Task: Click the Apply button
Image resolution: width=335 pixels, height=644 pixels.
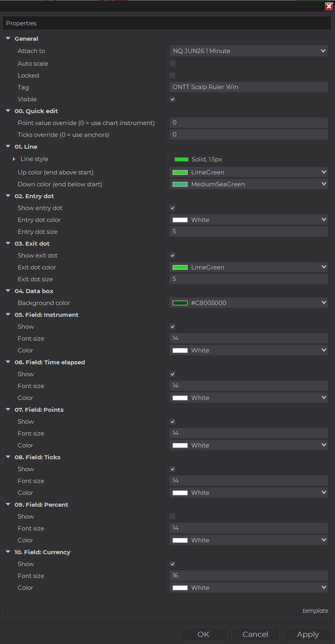Action: coord(308,634)
